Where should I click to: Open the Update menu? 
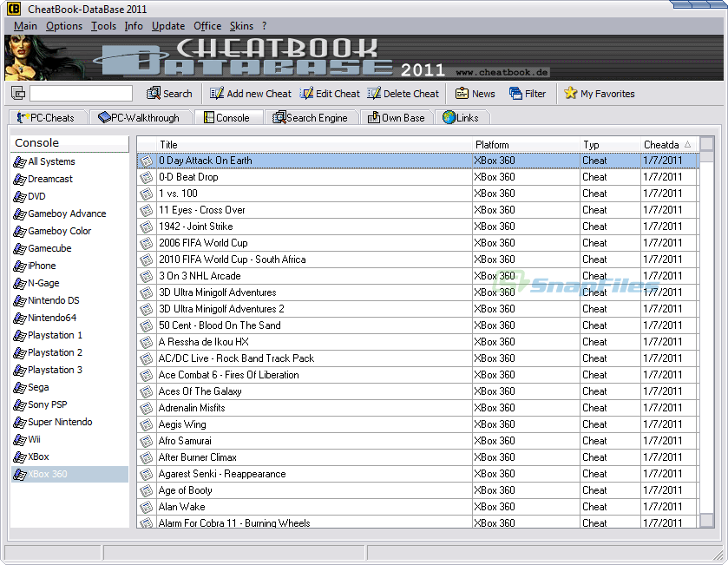coord(168,26)
